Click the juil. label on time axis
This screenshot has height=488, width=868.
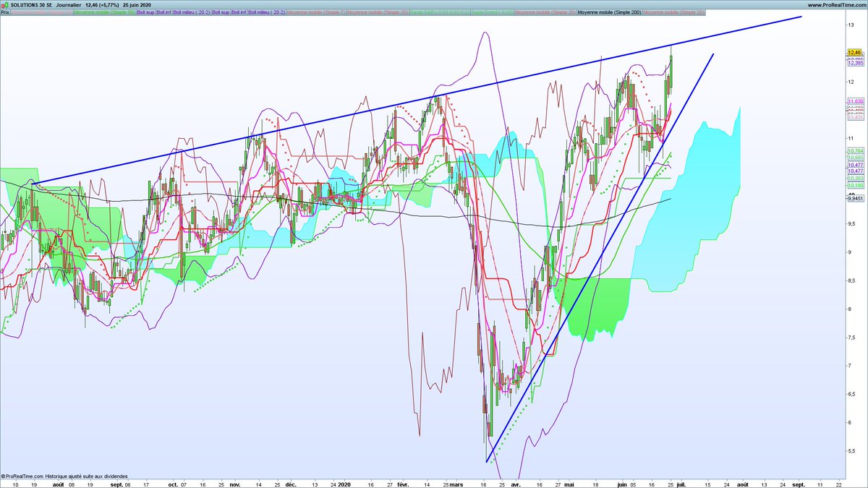click(x=681, y=484)
